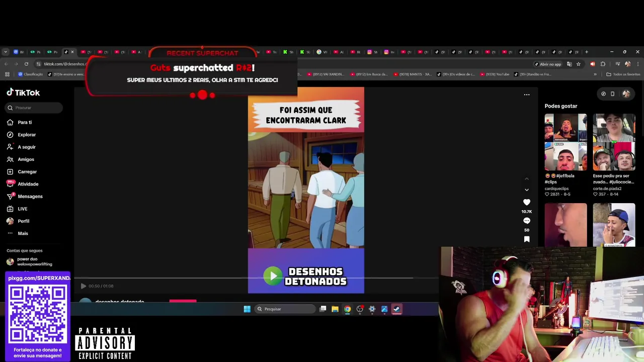Viewport: 644px width, 362px height.
Task: Like the video with heart icon
Action: click(x=527, y=202)
